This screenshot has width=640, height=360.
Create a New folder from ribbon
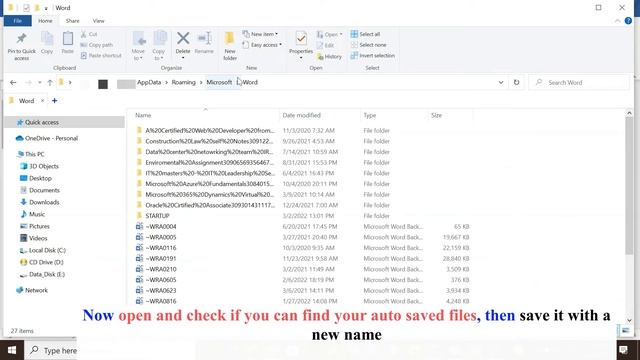tap(230, 46)
